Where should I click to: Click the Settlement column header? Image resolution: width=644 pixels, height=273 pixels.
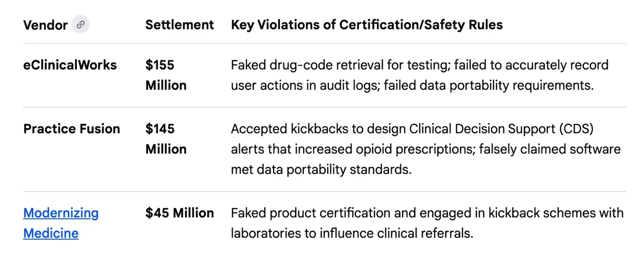click(x=179, y=25)
